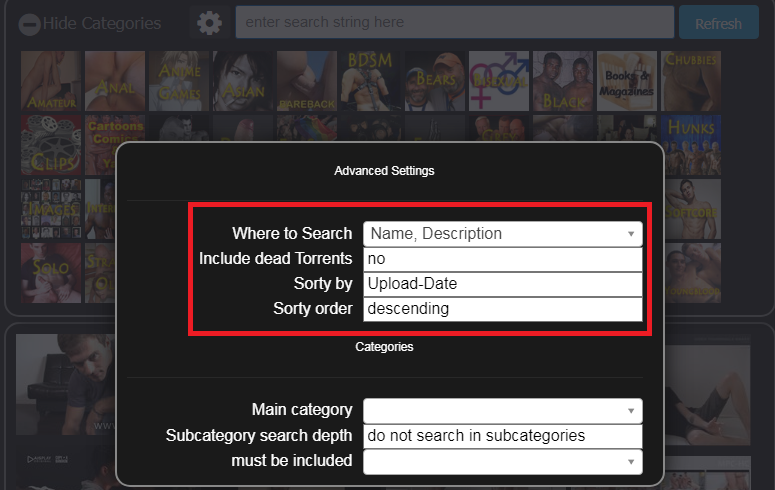Open the must be included dropdown
This screenshot has height=490, width=775.
point(502,461)
